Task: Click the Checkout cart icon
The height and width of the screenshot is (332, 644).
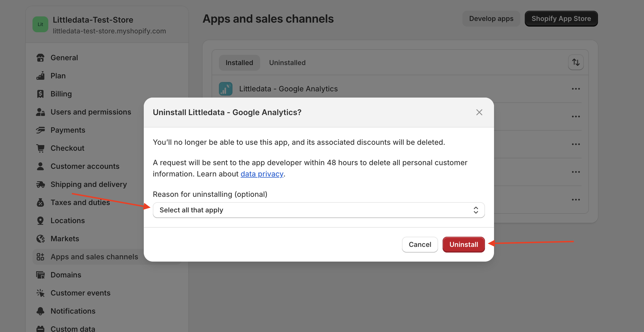Action: (40, 148)
